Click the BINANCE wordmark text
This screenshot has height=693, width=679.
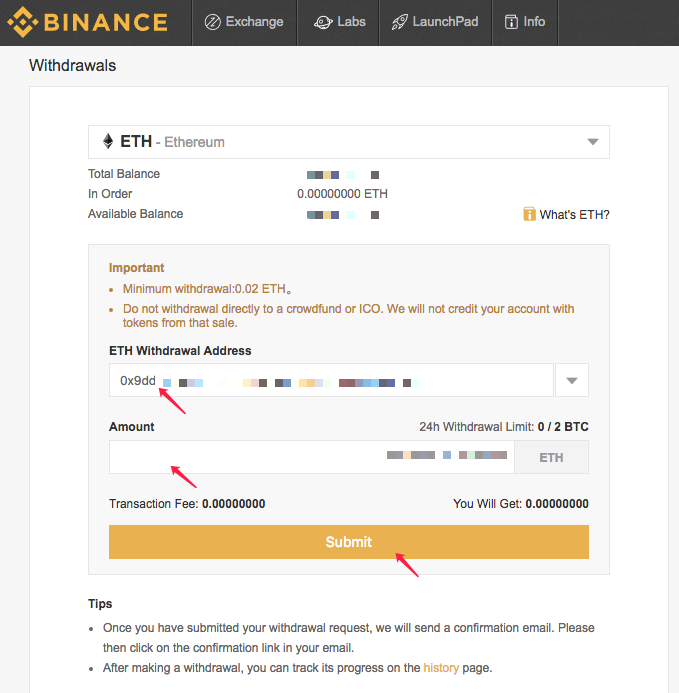click(106, 22)
